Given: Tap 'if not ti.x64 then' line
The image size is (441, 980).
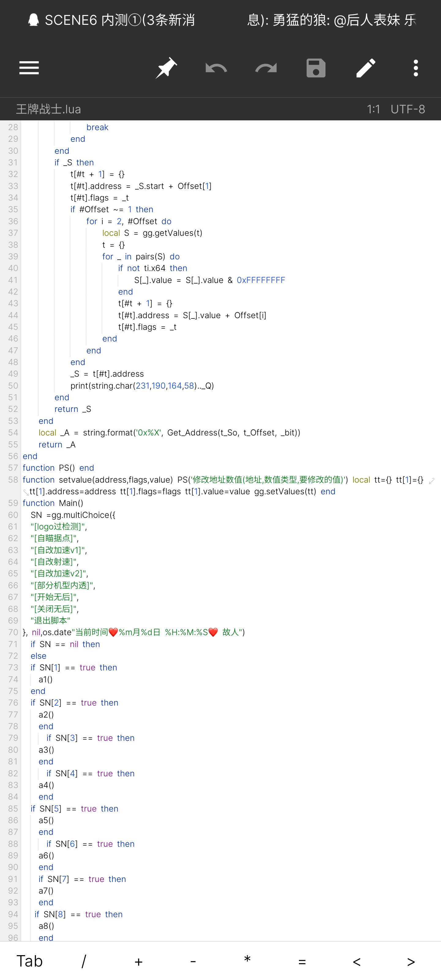Looking at the screenshot, I should pos(153,268).
